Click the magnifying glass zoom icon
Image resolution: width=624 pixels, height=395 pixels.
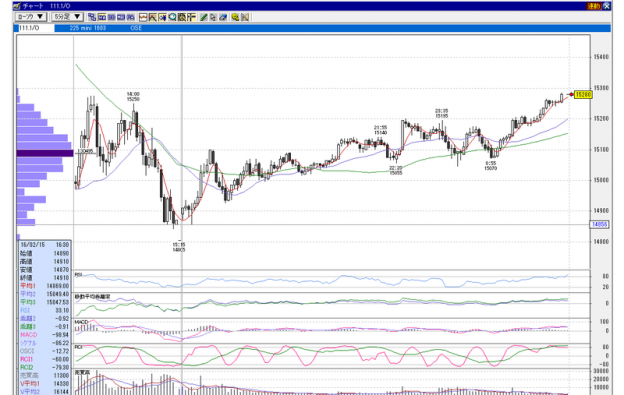(x=172, y=17)
